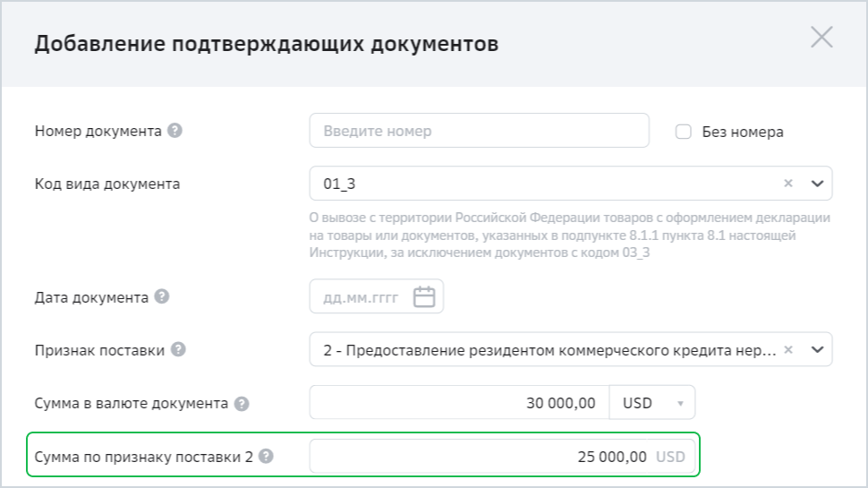Image resolution: width=868 pixels, height=488 pixels.
Task: Open the USD currency selector
Action: point(651,403)
